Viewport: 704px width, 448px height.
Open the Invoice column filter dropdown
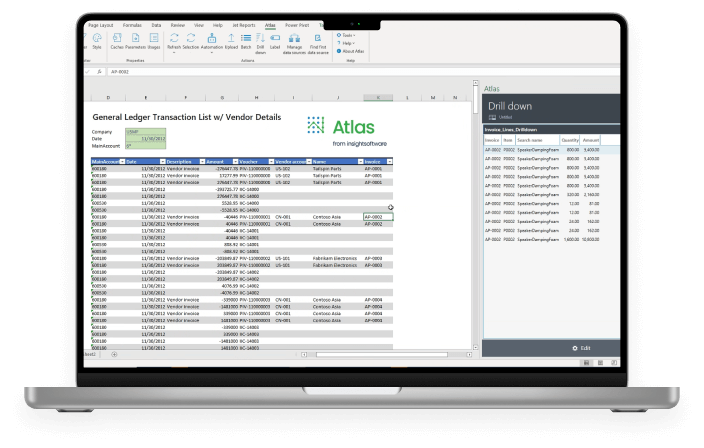(x=390, y=162)
